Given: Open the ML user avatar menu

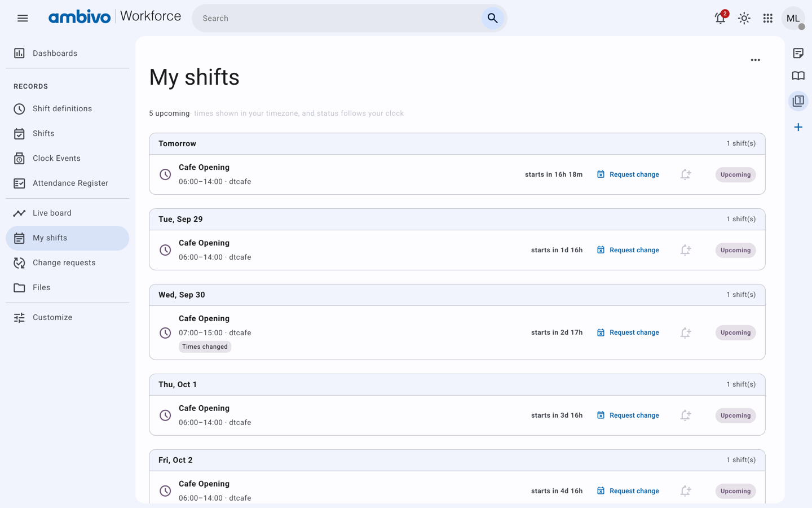Looking at the screenshot, I should point(793,18).
